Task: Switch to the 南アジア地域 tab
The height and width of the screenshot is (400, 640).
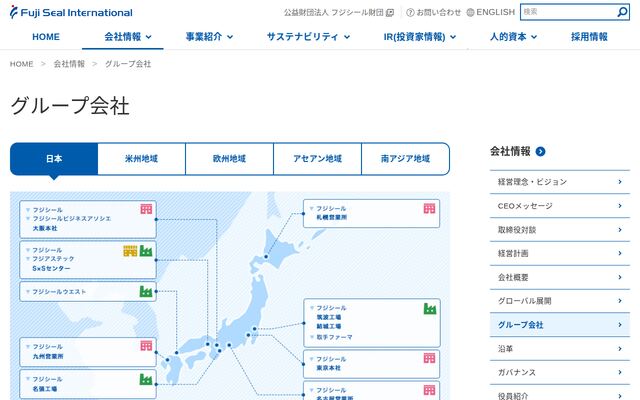Action: tap(405, 159)
